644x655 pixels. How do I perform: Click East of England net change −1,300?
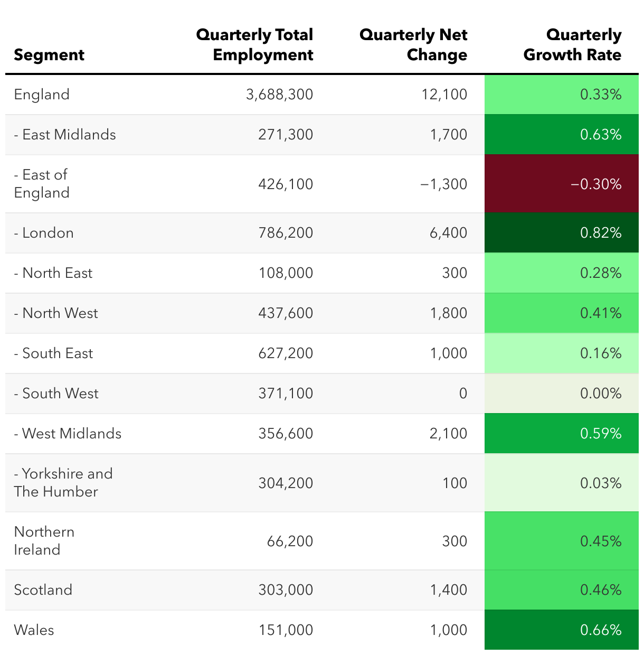(x=444, y=184)
